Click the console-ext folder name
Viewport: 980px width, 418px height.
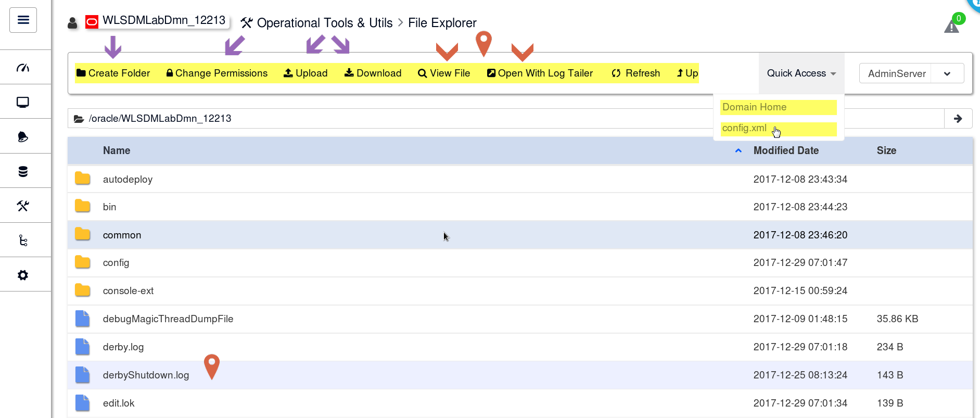[128, 291]
